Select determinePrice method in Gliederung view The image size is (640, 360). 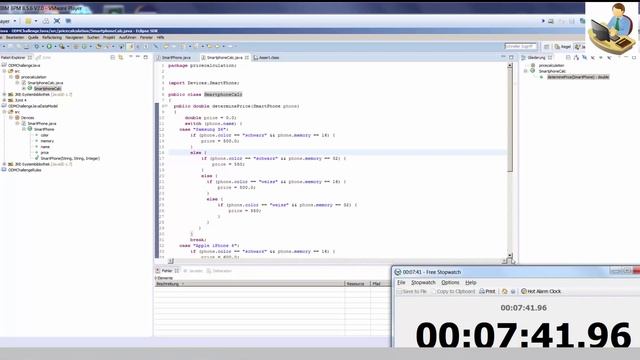click(x=578, y=77)
